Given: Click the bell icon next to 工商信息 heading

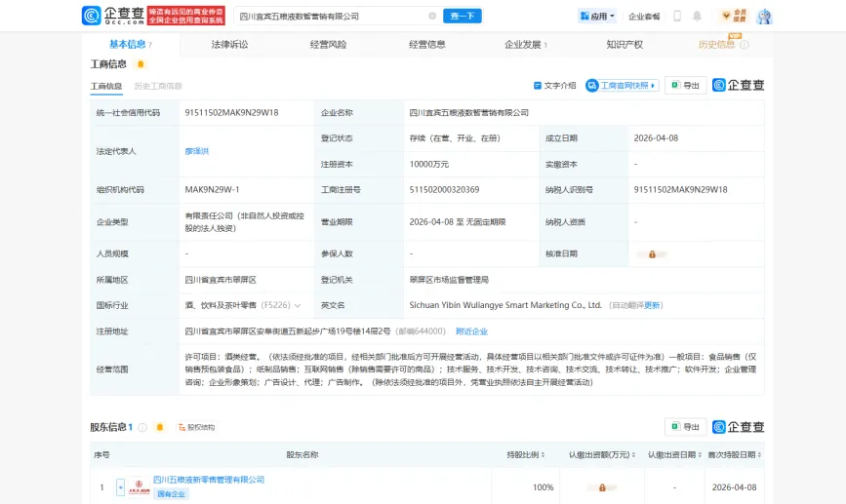Looking at the screenshot, I should click(141, 64).
